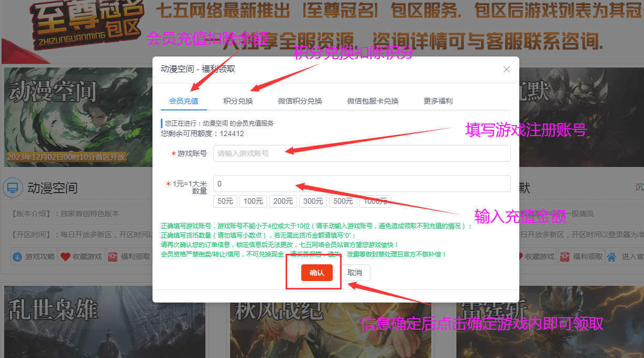Close the 福利领取 dialog with the X
The width and height of the screenshot is (644, 358).
pyautogui.click(x=506, y=69)
